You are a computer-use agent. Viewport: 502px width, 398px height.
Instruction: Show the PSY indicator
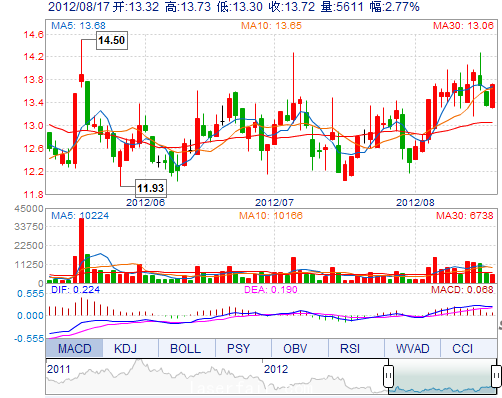(238, 348)
